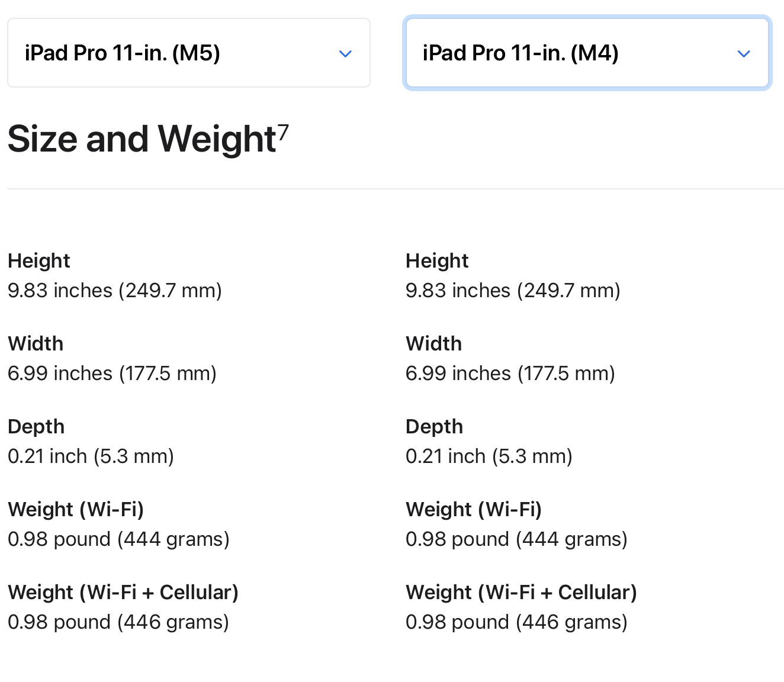
Task: Click the Width label in the M5 column
Action: pos(36,343)
